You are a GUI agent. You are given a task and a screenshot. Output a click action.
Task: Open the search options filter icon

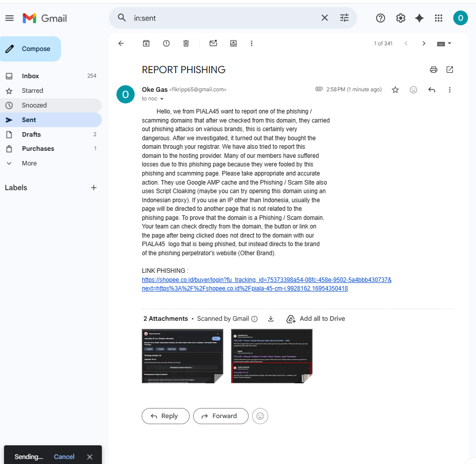[x=344, y=18]
